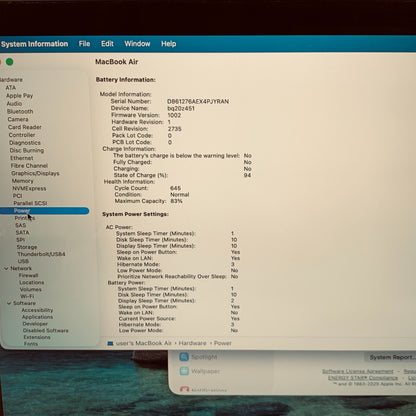This screenshot has height=416, width=416.
Task: Select Graphics/Displays in the sidebar
Action: click(35, 173)
